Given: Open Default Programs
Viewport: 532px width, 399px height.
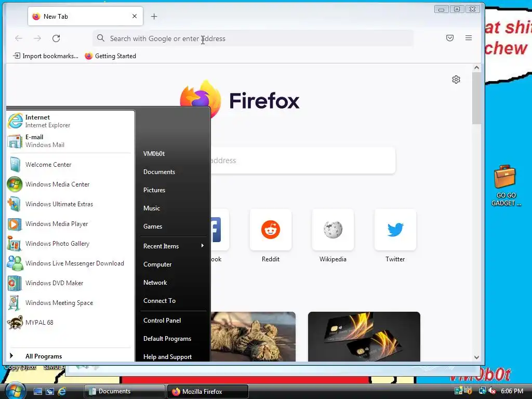Looking at the screenshot, I should tap(173, 339).
